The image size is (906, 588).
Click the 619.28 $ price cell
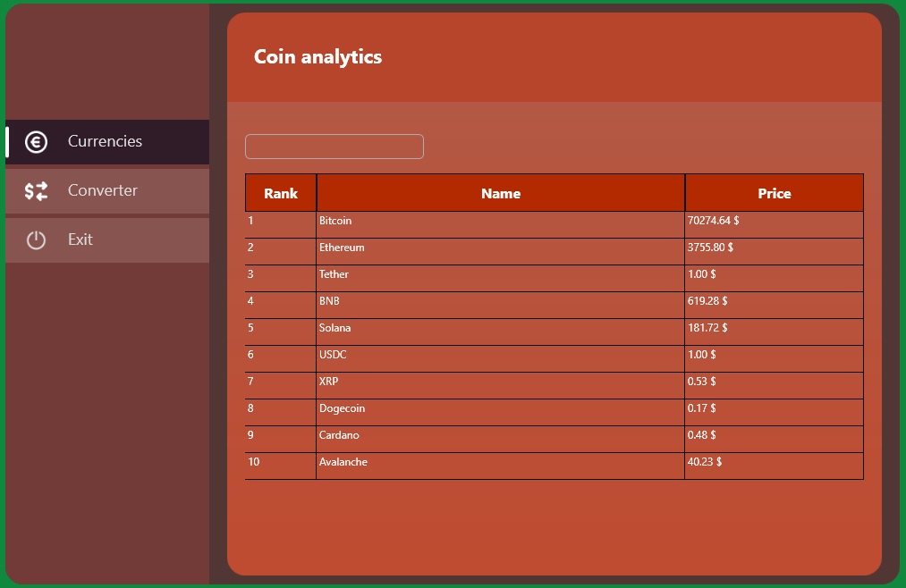pos(775,306)
